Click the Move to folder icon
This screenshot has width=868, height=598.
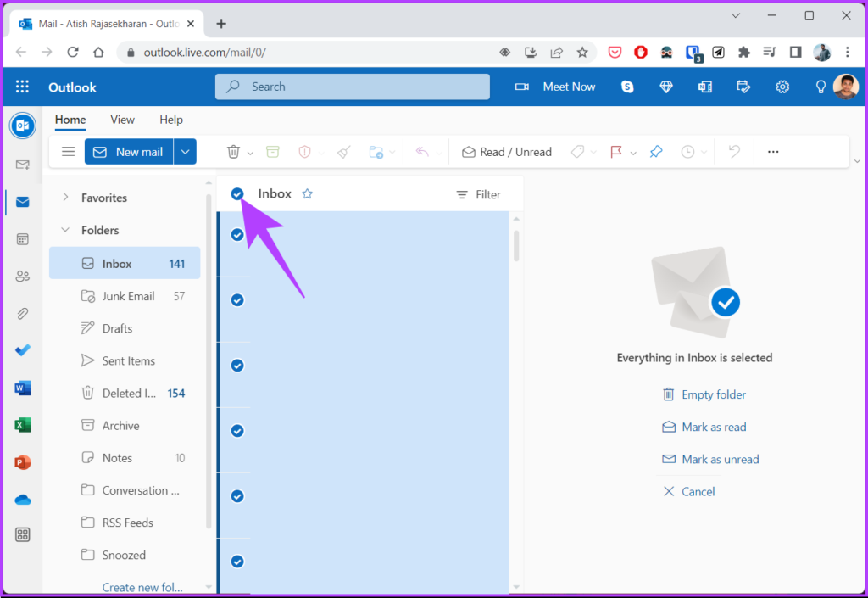click(376, 152)
